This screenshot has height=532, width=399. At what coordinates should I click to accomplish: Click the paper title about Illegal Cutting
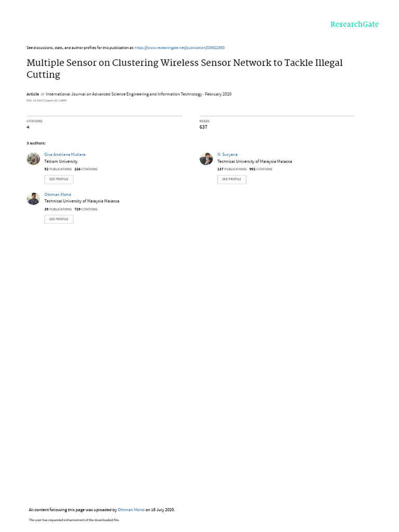(184, 69)
